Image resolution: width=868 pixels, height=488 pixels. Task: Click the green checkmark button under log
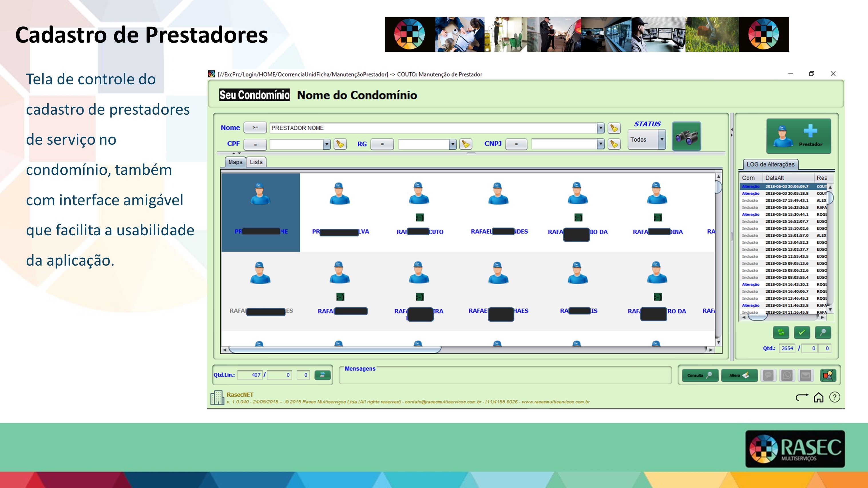(802, 332)
